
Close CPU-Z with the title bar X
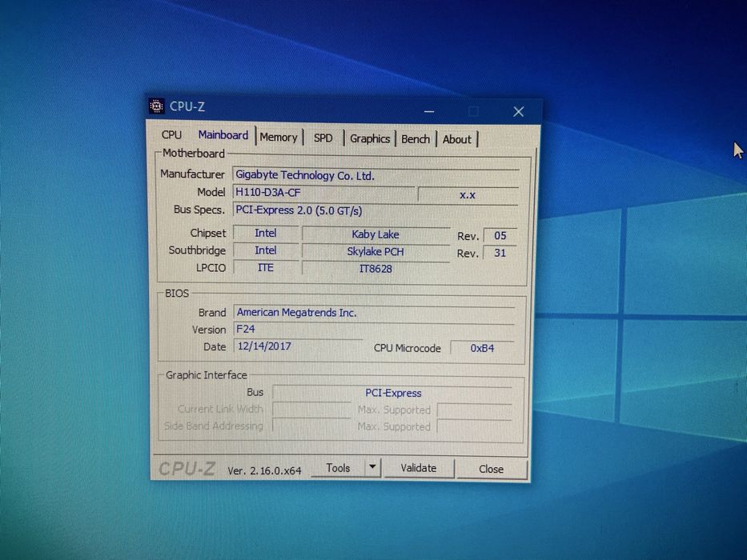point(518,112)
